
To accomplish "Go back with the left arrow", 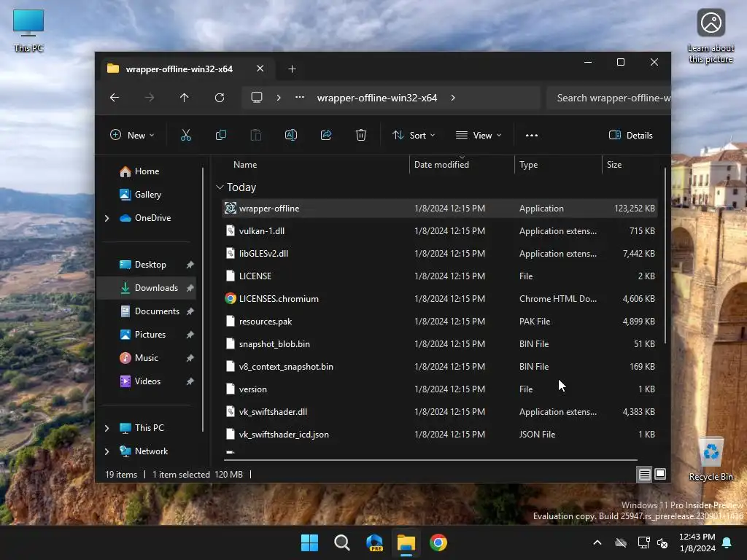I will 115,98.
